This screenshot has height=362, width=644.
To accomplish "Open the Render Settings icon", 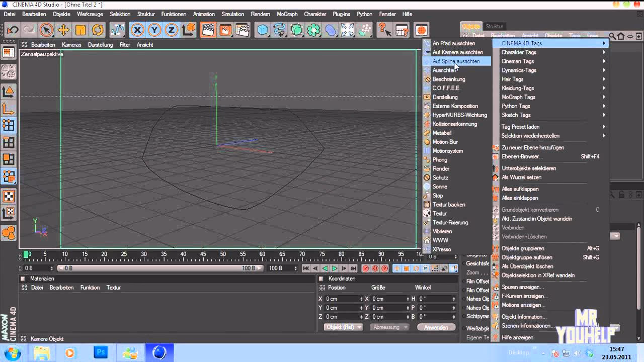I will (243, 30).
